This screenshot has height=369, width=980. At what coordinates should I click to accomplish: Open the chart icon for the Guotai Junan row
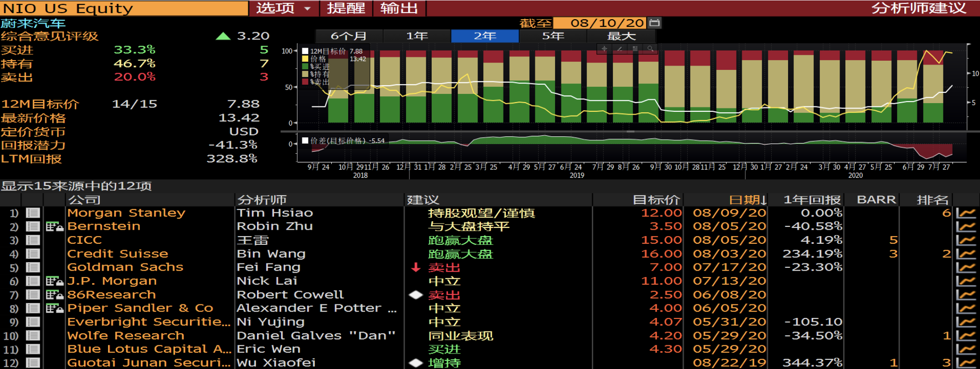tap(966, 363)
